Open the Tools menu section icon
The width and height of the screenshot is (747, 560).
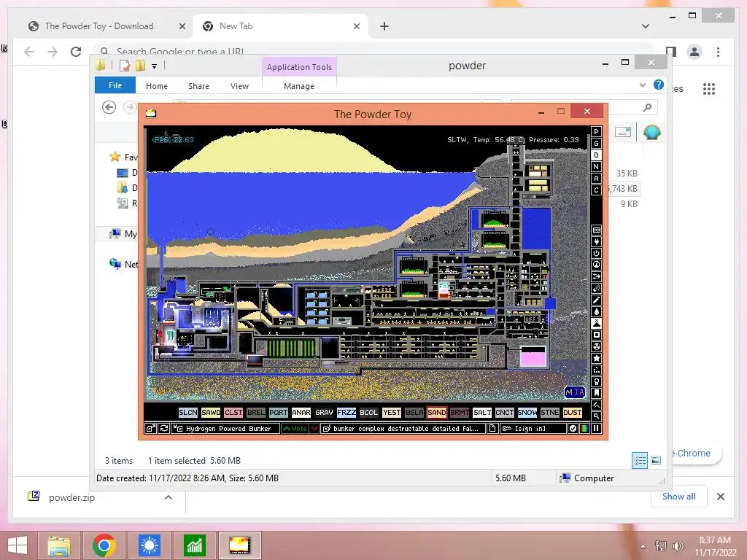[x=596, y=381]
